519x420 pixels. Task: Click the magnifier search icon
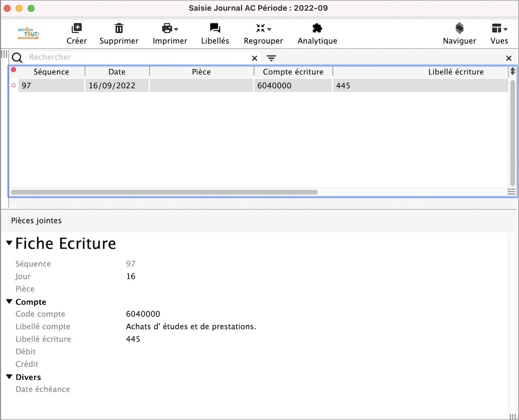(x=17, y=58)
